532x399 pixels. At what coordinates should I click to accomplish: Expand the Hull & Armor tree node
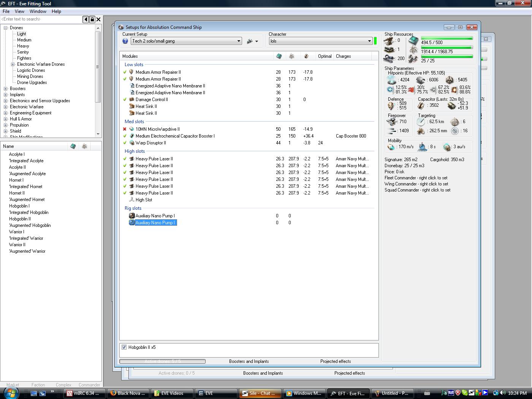pos(6,119)
